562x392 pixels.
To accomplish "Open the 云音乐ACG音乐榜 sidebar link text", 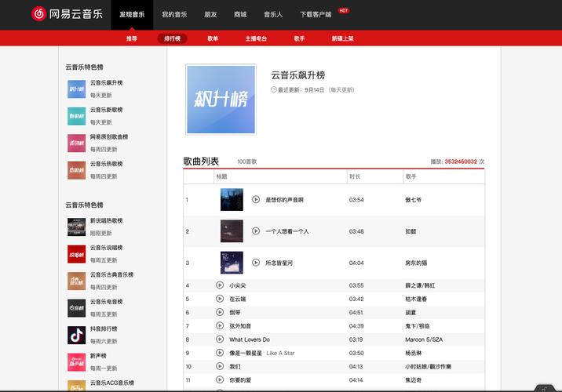I will pos(111,383).
